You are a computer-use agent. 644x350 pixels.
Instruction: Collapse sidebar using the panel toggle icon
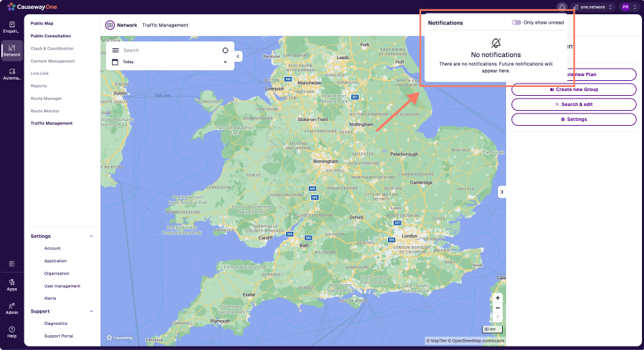click(x=12, y=264)
